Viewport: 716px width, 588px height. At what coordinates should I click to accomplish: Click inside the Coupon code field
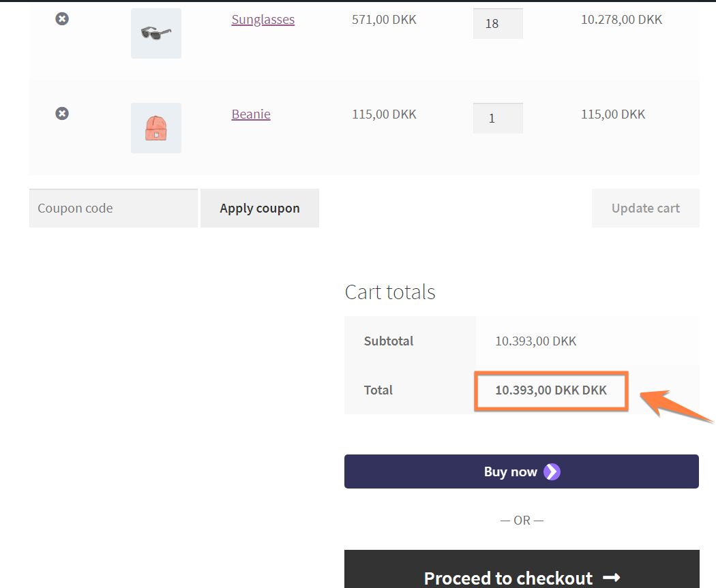(x=113, y=208)
